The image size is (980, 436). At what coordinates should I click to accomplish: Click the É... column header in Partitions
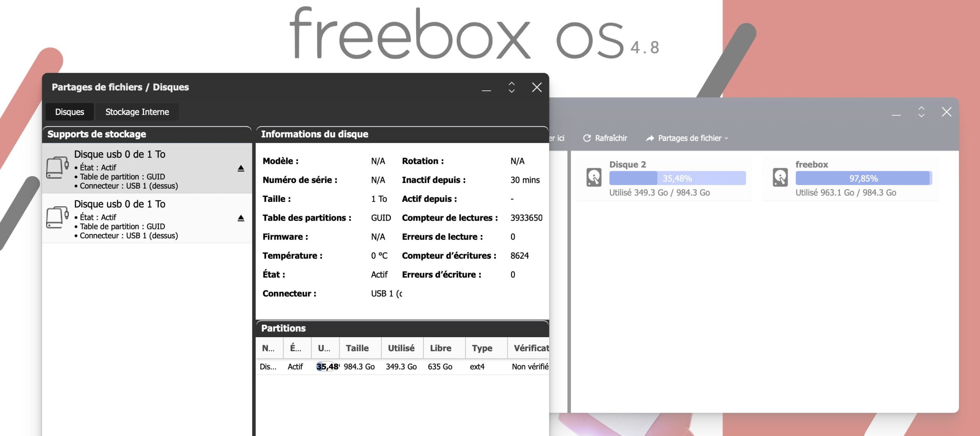(x=297, y=348)
